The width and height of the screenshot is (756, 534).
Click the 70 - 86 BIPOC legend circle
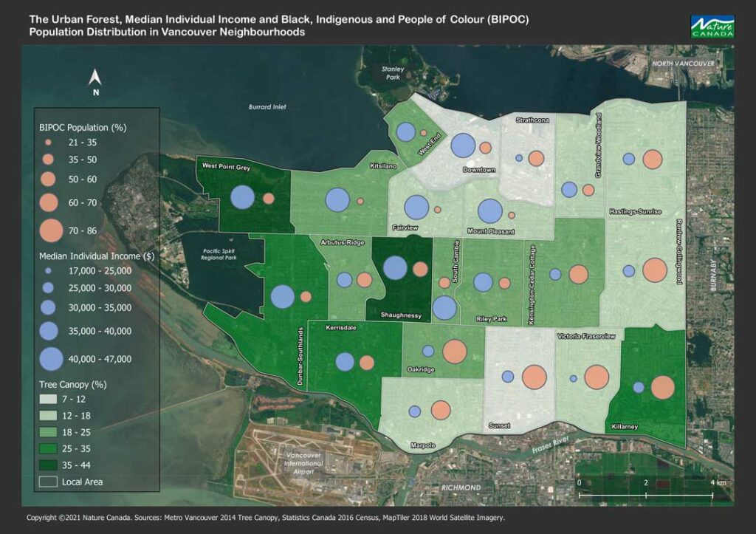(51, 230)
